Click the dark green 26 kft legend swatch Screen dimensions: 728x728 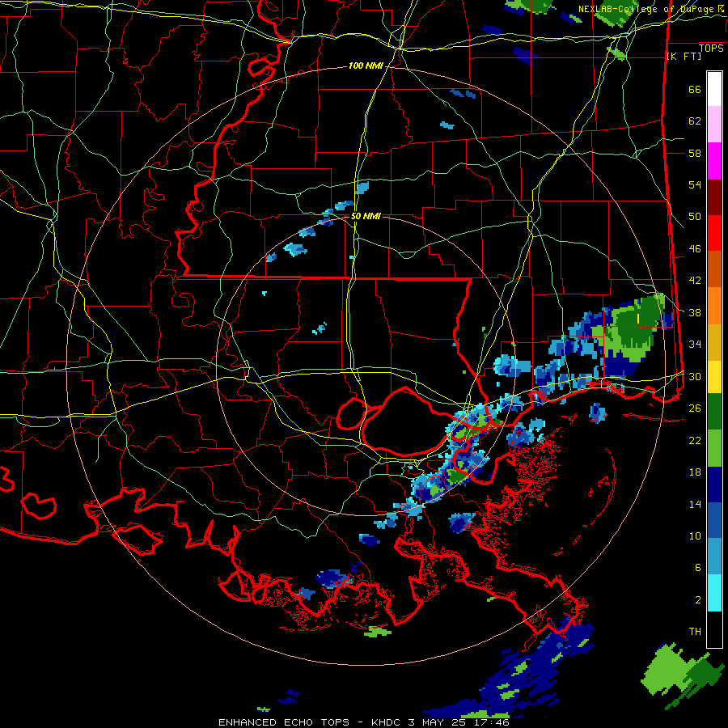(x=714, y=412)
